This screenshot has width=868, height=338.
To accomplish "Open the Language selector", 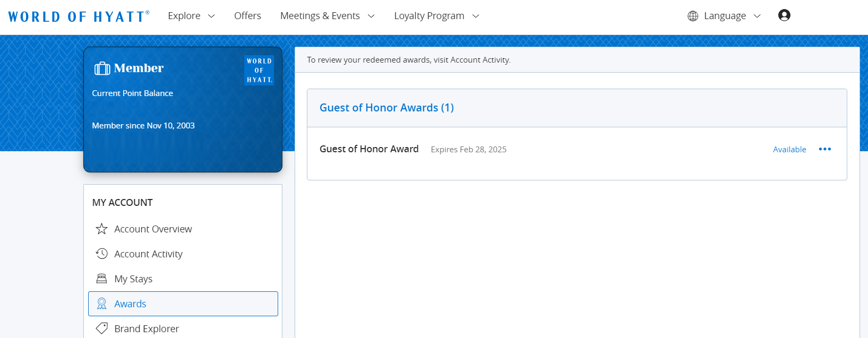I will tap(724, 16).
